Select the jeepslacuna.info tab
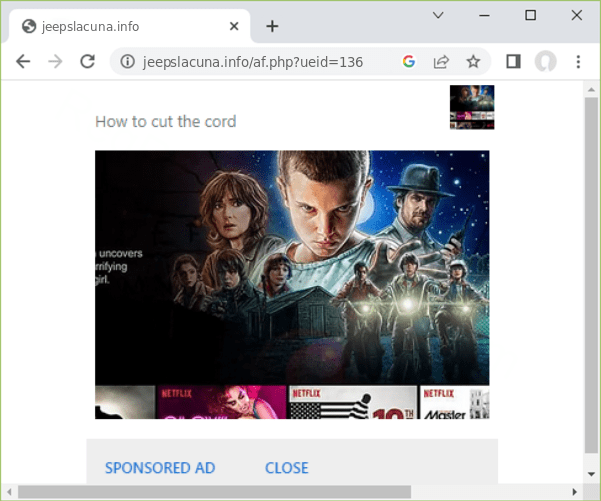Screen dimensions: 601x501 (120, 26)
